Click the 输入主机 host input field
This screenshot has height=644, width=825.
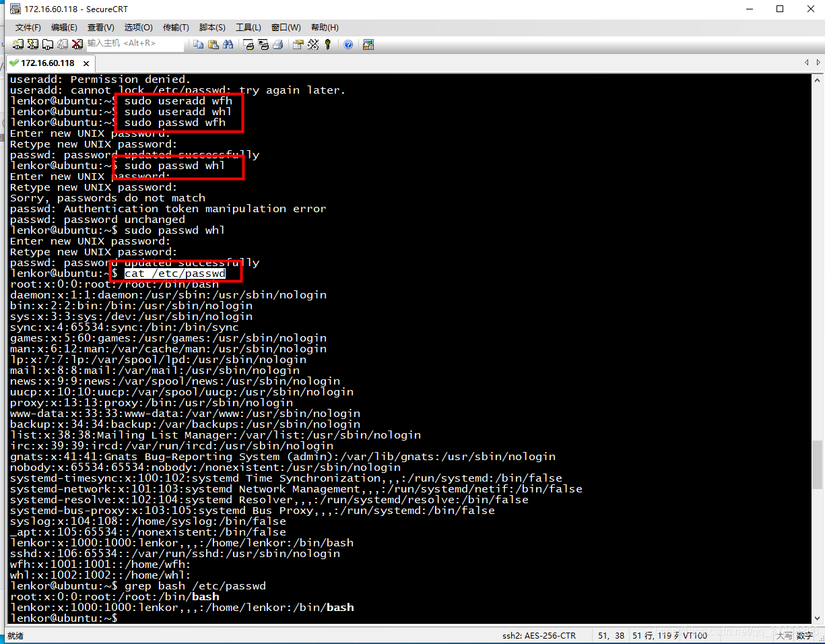coord(135,44)
